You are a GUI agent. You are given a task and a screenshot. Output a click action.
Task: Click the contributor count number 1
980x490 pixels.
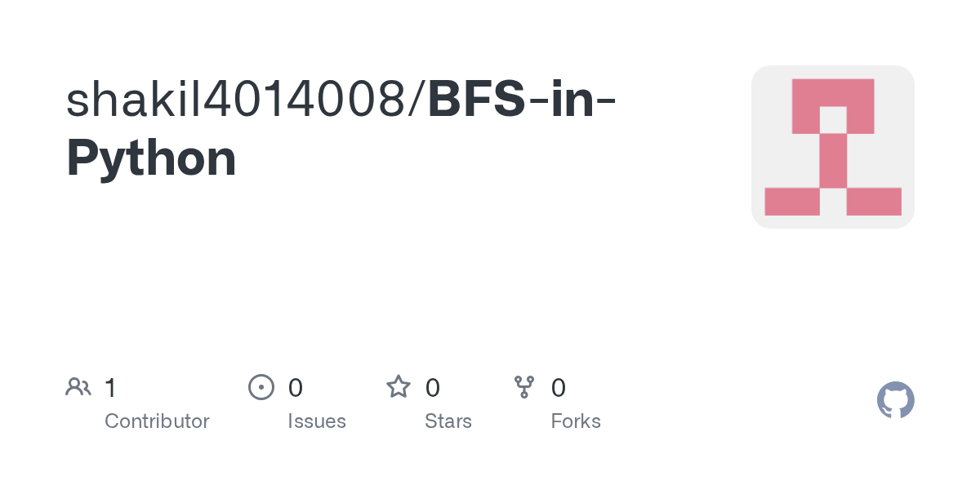click(110, 388)
